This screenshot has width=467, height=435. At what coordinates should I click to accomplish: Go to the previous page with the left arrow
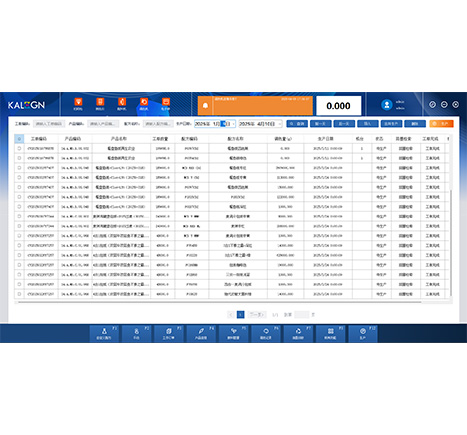[231, 314]
